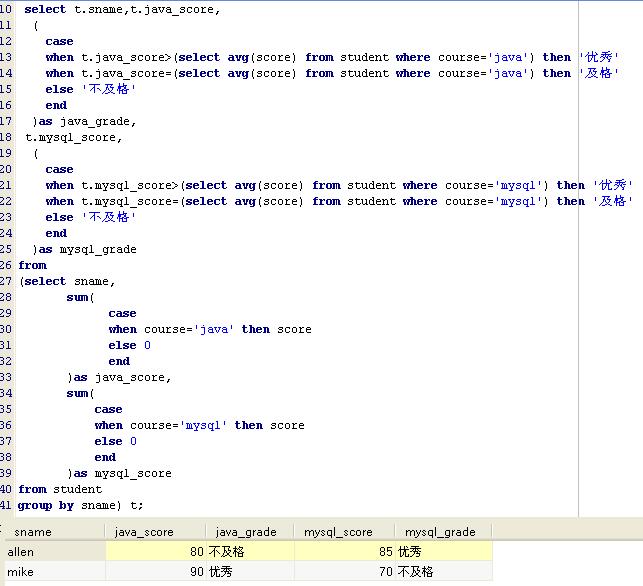
Task: Click 'else 0' on line 37
Action: (116, 441)
